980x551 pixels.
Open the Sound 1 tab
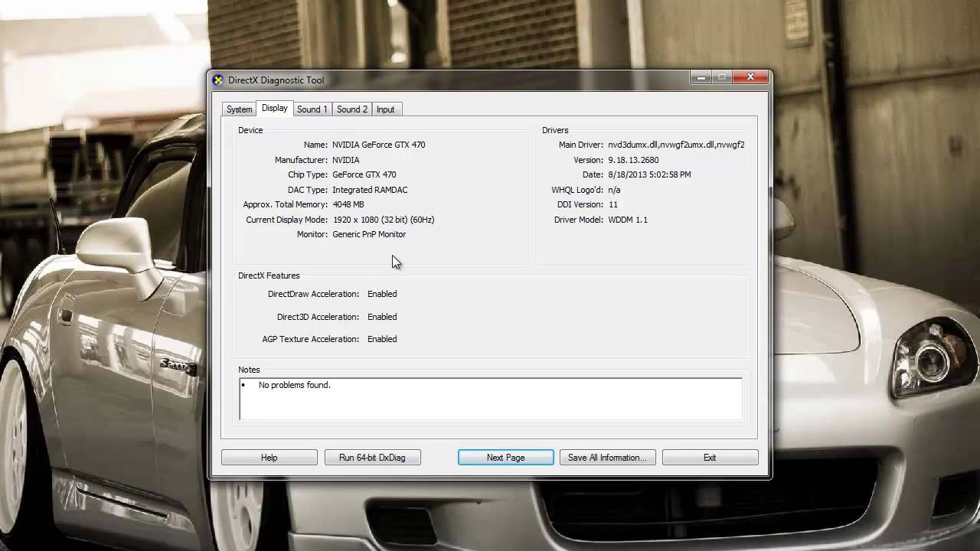pos(312,109)
